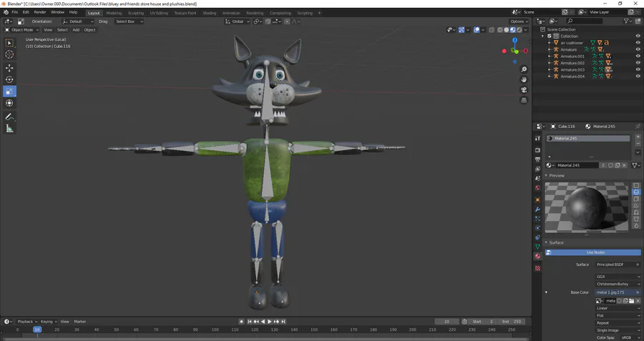Uncheck the Collection exclude checkbox
This screenshot has width=644, height=341.
(549, 36)
